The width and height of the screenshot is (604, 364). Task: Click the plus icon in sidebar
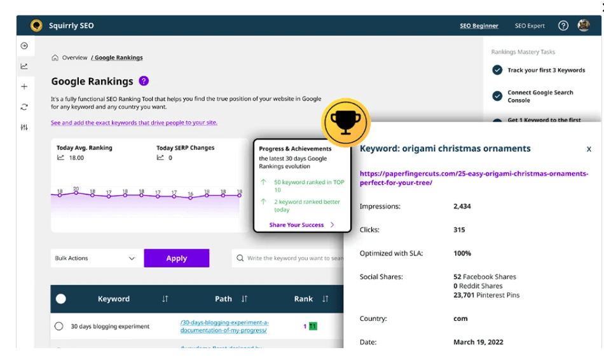coord(24,86)
